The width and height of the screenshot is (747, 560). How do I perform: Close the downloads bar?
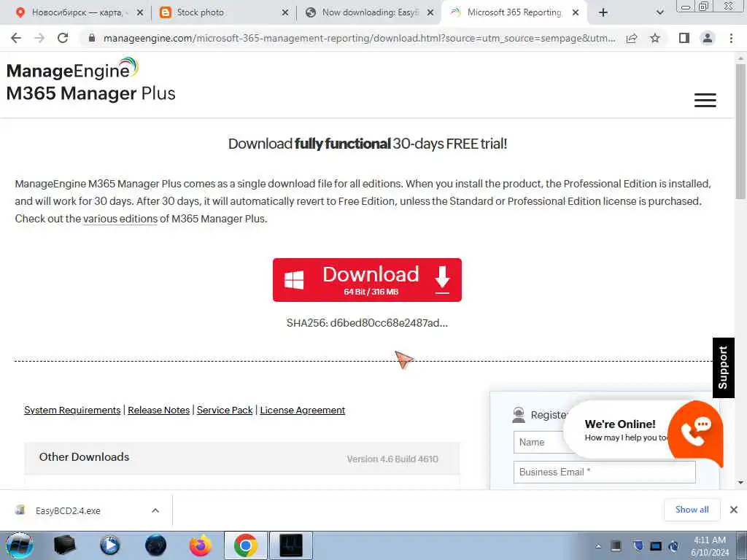click(734, 510)
